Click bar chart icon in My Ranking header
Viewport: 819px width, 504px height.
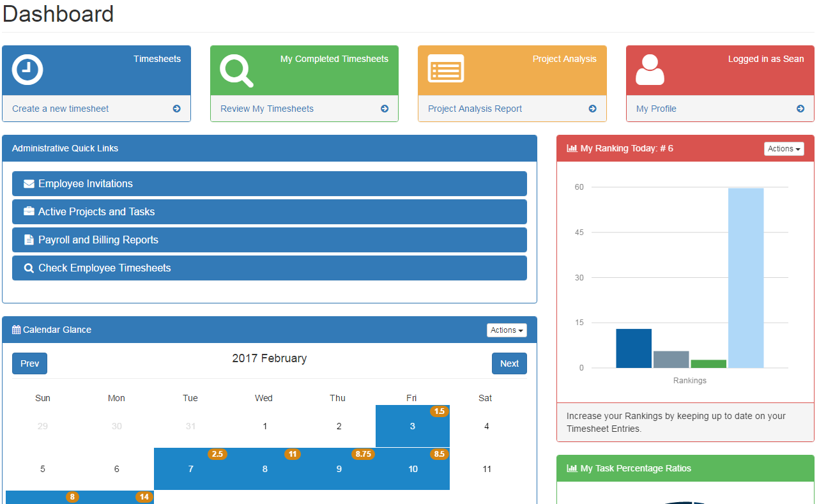pyautogui.click(x=572, y=148)
